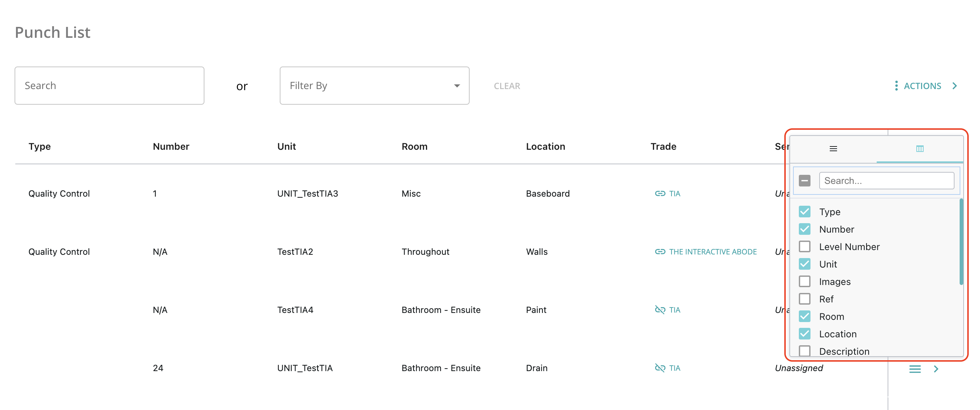This screenshot has width=980, height=410.
Task: Sort by the Trade column header
Action: coord(663,146)
